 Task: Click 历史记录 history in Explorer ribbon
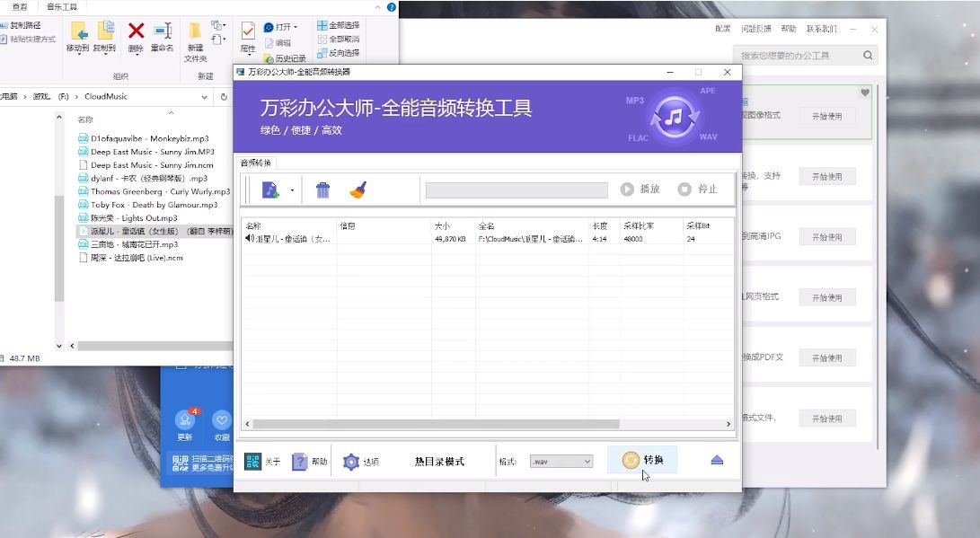[x=285, y=58]
